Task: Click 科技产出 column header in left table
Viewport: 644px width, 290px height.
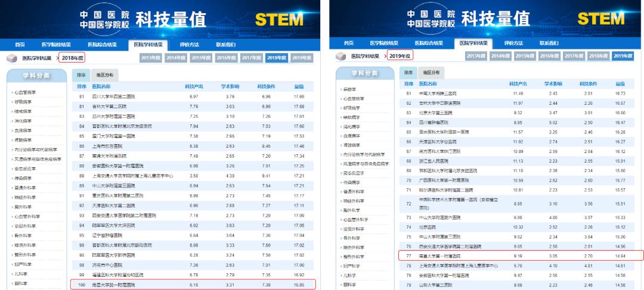Action: pos(194,86)
